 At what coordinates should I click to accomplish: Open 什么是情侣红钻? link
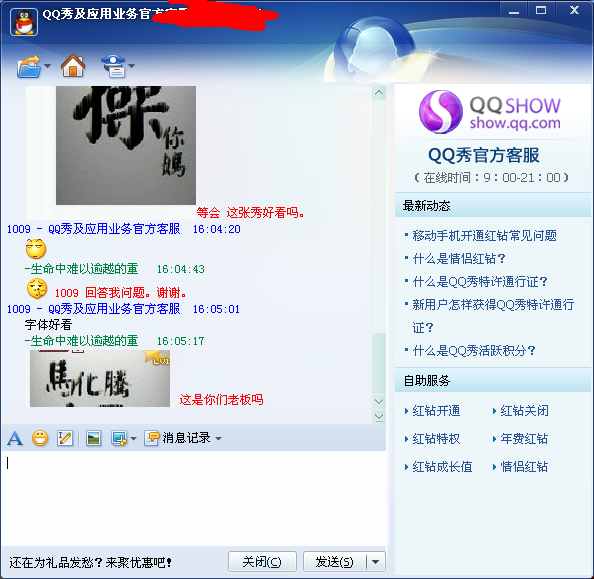pyautogui.click(x=459, y=259)
